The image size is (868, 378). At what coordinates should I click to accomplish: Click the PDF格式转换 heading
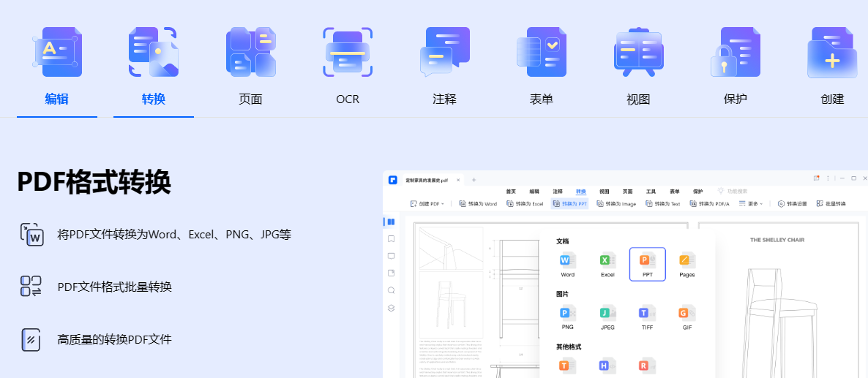[94, 182]
